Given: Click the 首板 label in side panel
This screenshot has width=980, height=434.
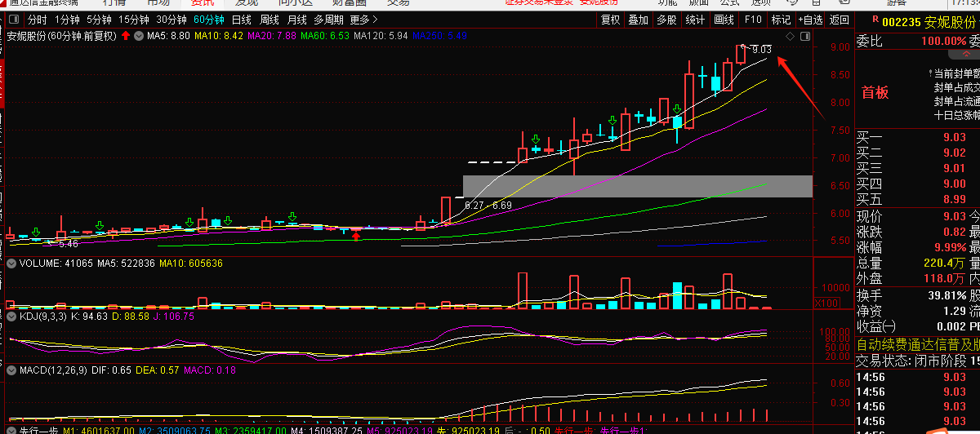Looking at the screenshot, I should (x=875, y=92).
